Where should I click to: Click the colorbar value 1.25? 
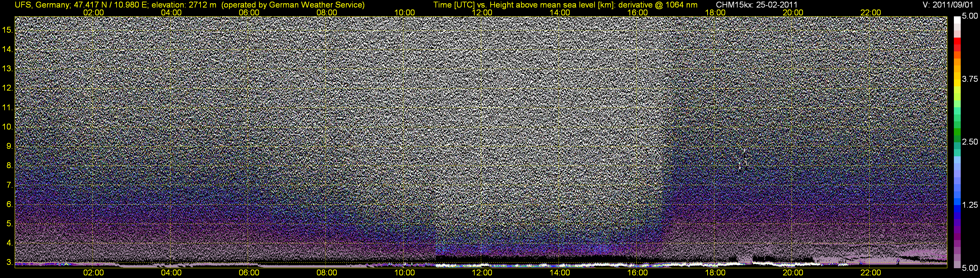[x=970, y=205]
